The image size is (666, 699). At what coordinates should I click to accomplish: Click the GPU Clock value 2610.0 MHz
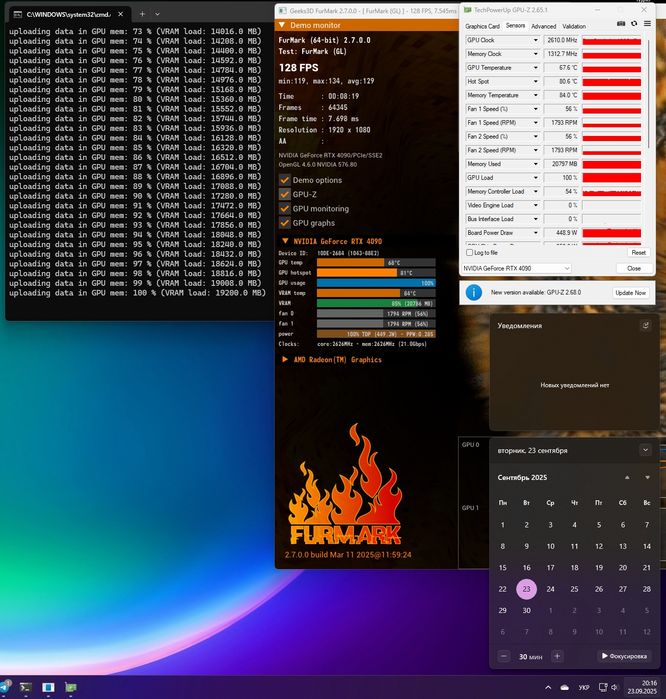click(x=561, y=40)
